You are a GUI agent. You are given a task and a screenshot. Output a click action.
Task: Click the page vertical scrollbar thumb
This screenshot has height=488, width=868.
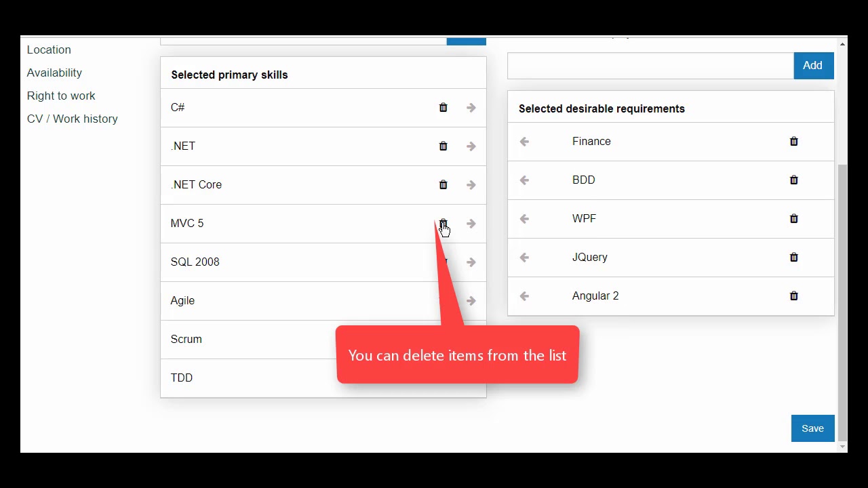tap(842, 302)
